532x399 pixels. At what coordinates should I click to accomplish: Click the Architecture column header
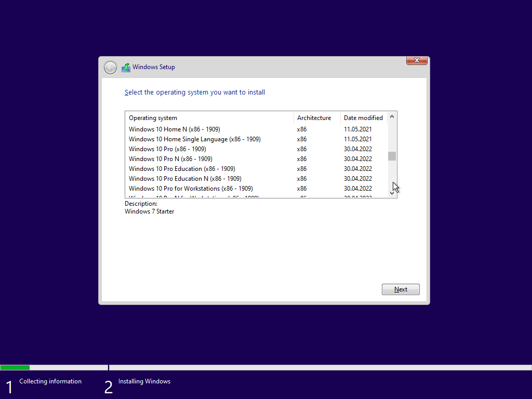pyautogui.click(x=317, y=118)
